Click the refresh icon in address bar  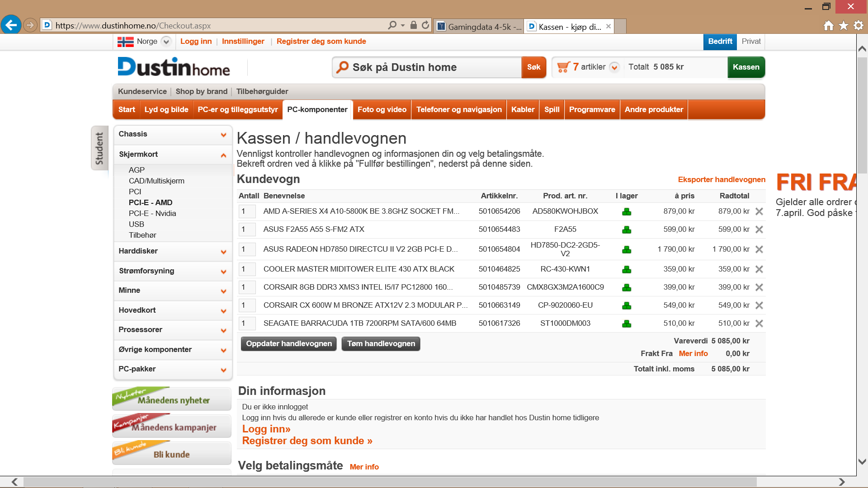(425, 25)
